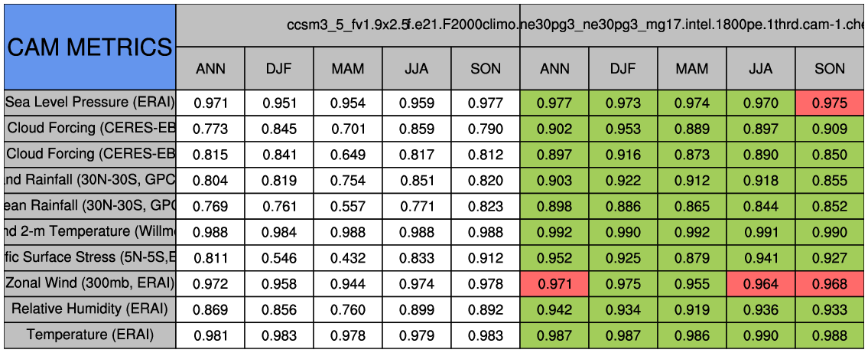This screenshot has height=353, width=868.
Task: Select the green 0.844 cell
Action: 760,206
